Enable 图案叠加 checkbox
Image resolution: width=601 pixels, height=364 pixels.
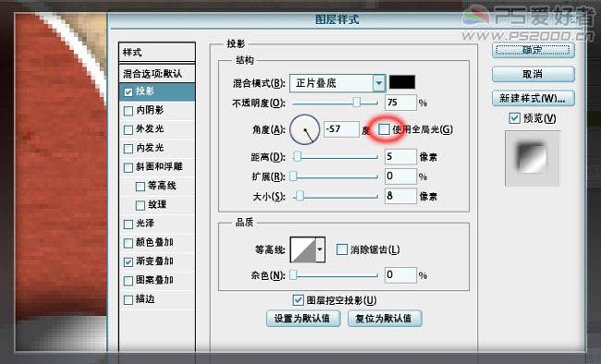click(129, 281)
